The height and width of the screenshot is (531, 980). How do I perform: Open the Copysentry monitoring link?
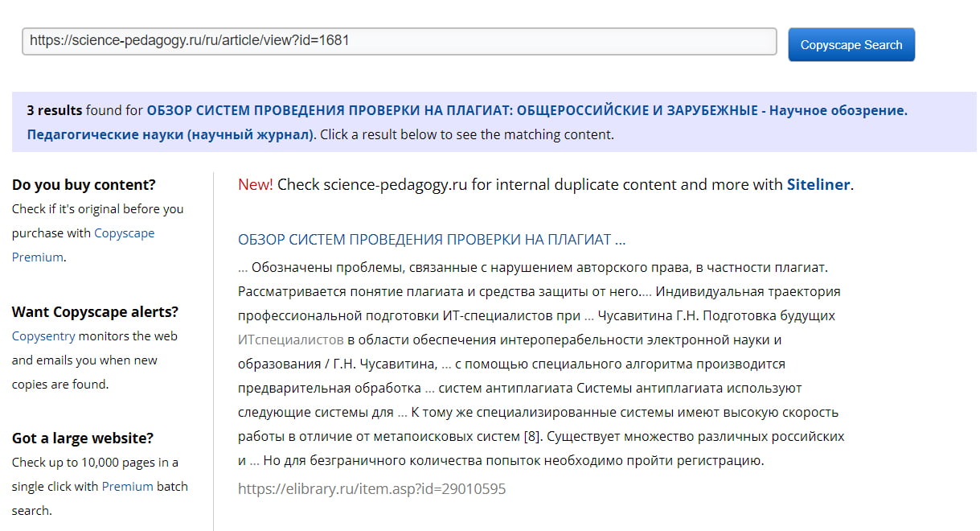pos(45,335)
